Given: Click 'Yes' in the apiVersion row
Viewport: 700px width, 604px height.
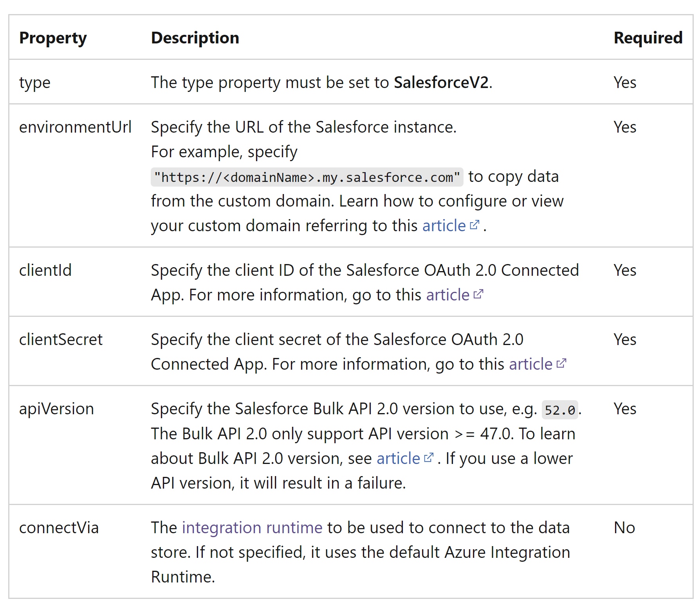Looking at the screenshot, I should coord(625,409).
